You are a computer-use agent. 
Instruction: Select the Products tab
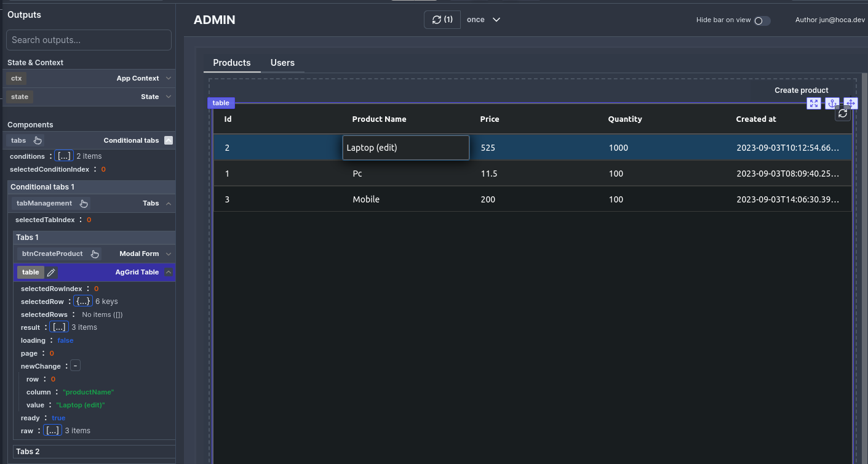232,63
